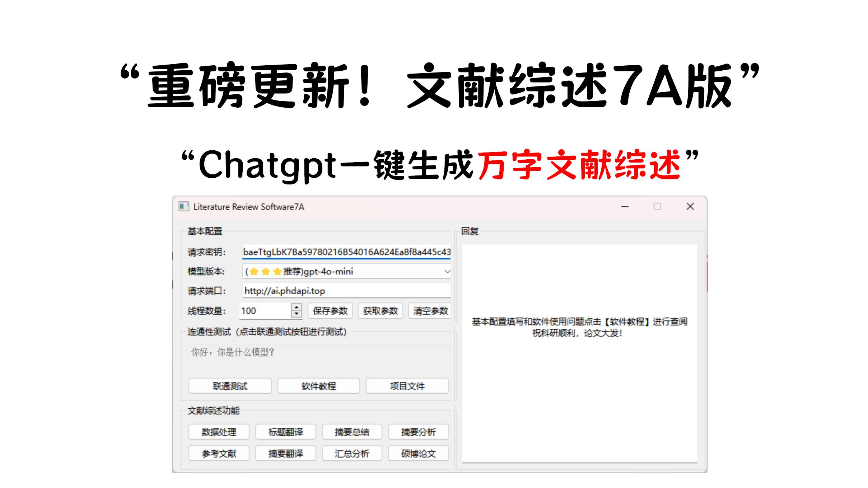Image resolution: width=868 pixels, height=488 pixels.
Task: Focus the 你好，你是什么模型 test input box
Action: click(319, 358)
